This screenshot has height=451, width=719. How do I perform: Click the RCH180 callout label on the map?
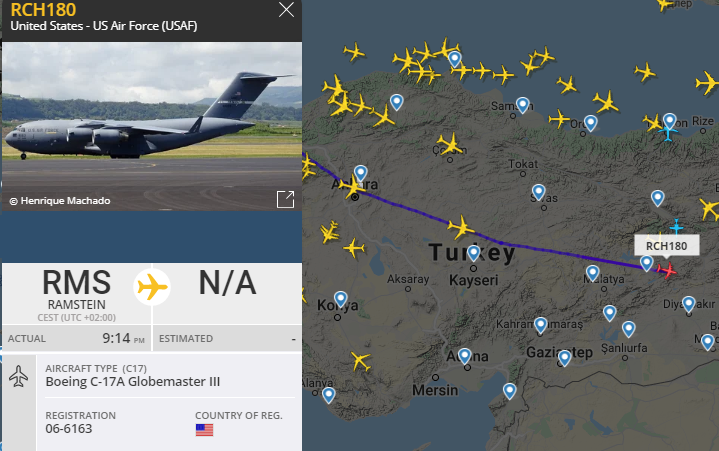click(x=667, y=246)
